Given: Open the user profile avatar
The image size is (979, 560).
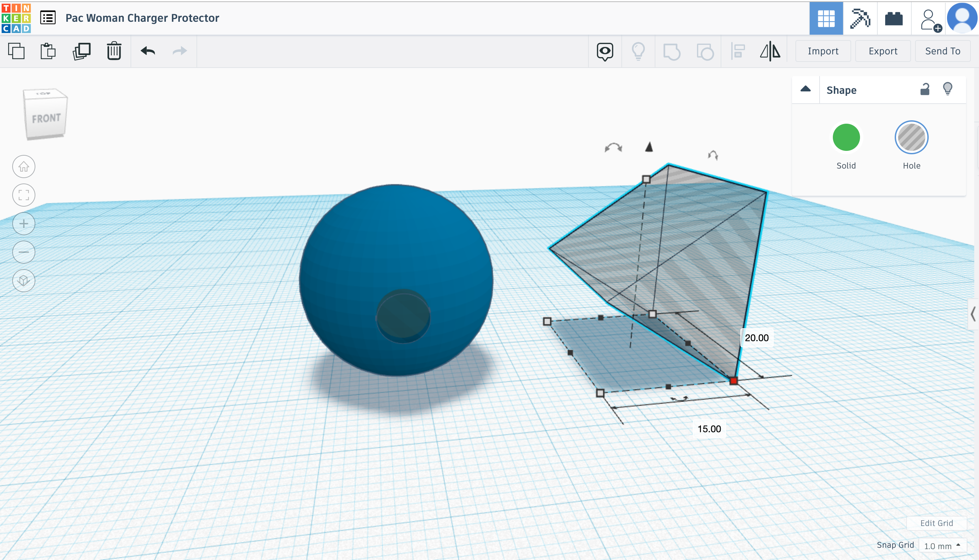Looking at the screenshot, I should (962, 18).
